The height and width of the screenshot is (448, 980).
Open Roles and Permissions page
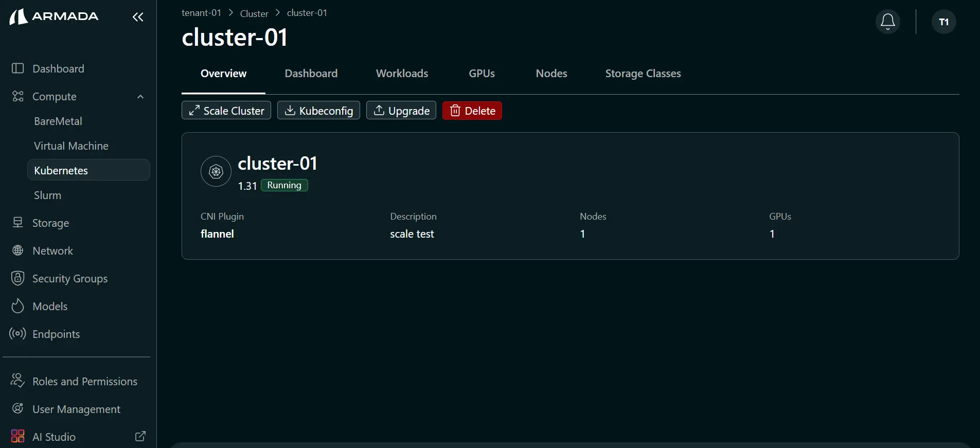[x=85, y=381]
